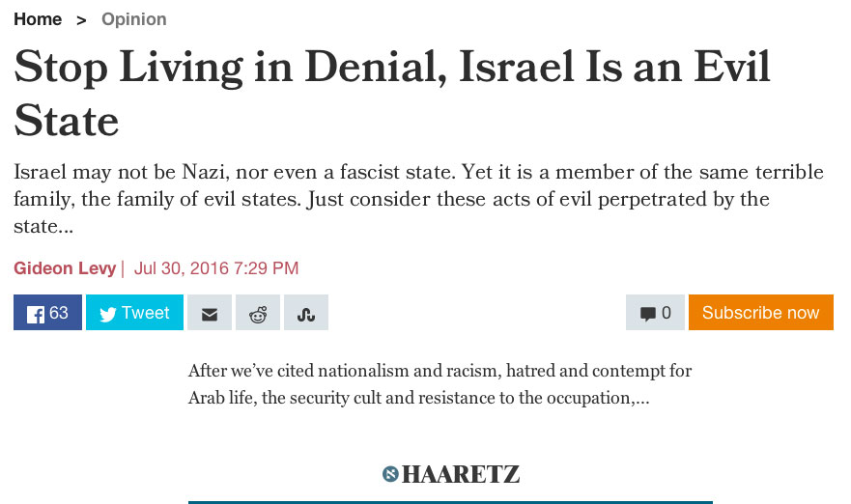
Task: Share article on StumbleUpon
Action: [306, 313]
